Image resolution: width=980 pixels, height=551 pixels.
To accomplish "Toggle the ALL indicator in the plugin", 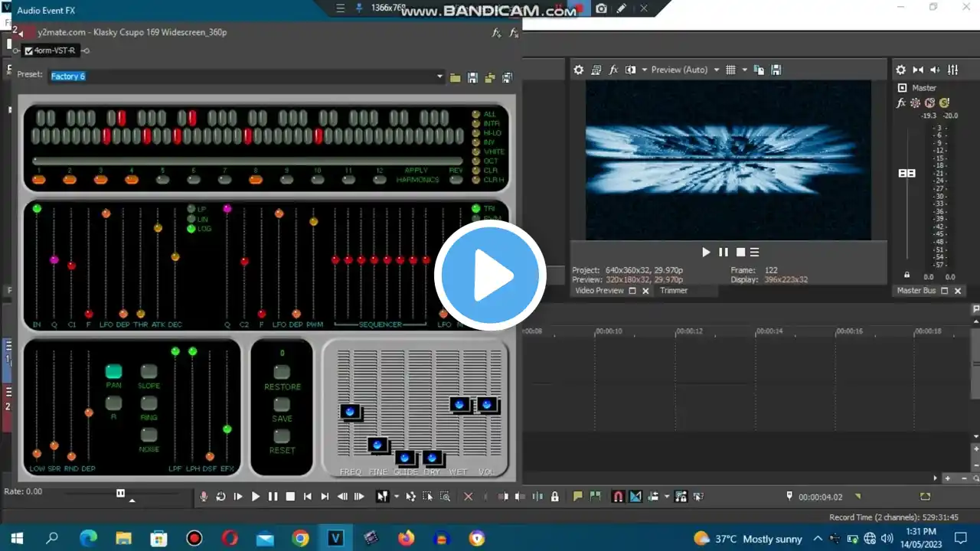I will [x=475, y=115].
